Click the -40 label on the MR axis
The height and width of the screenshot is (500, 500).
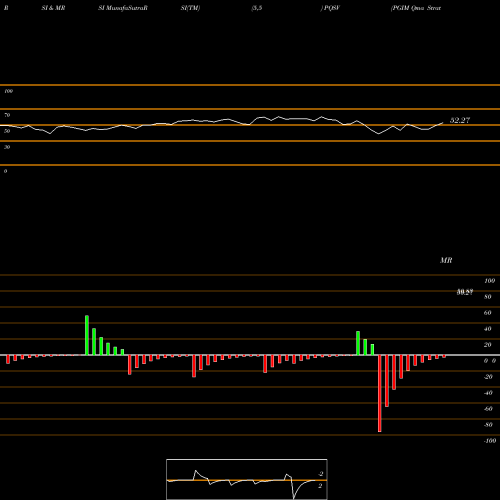coord(488,393)
